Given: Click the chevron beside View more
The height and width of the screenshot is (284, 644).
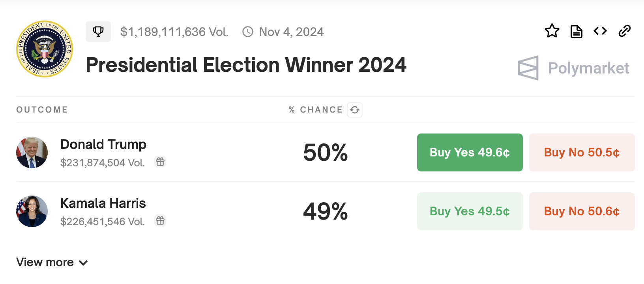Looking at the screenshot, I should 83,263.
